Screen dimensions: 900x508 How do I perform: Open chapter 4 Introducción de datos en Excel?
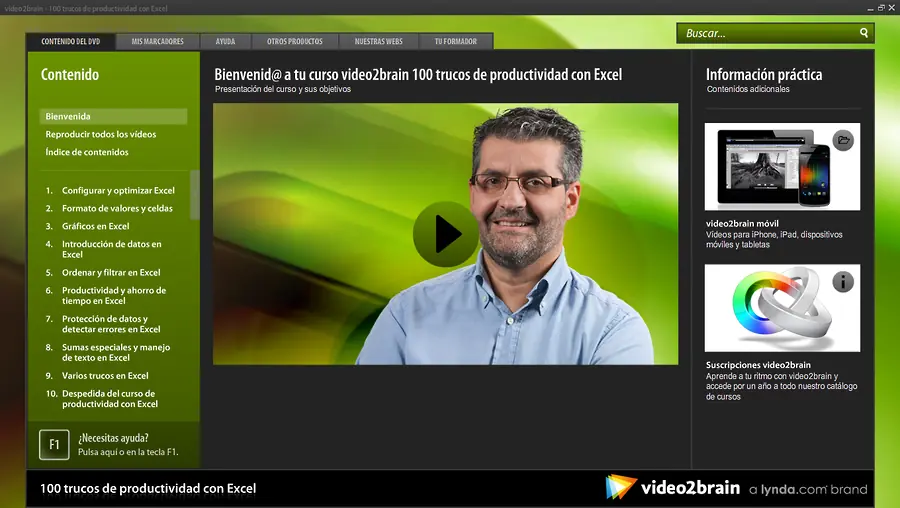pos(104,249)
